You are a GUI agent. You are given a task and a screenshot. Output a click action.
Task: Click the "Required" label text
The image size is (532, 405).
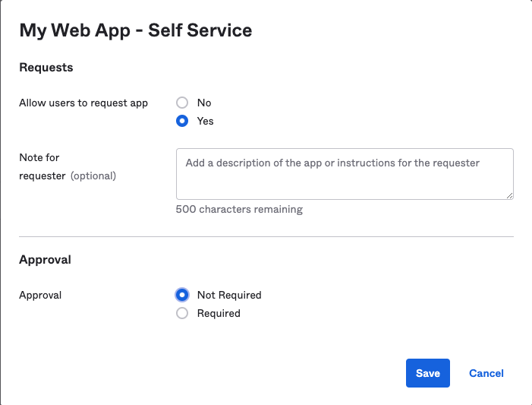click(x=219, y=313)
